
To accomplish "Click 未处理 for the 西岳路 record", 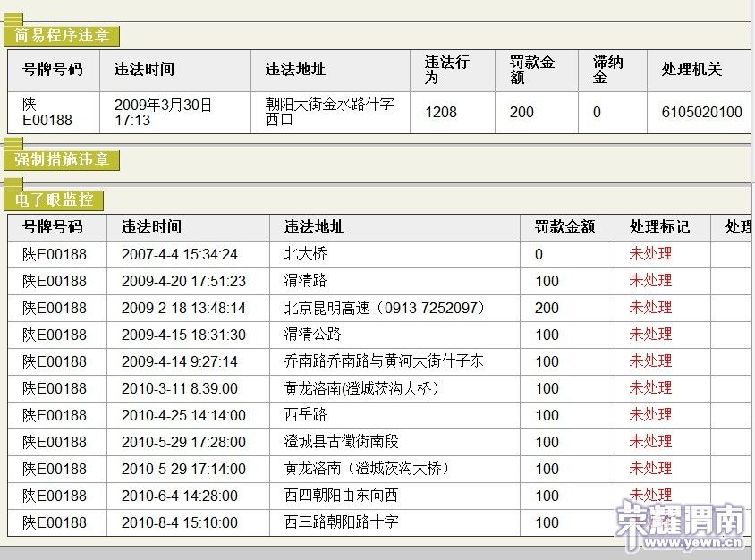I will point(650,415).
